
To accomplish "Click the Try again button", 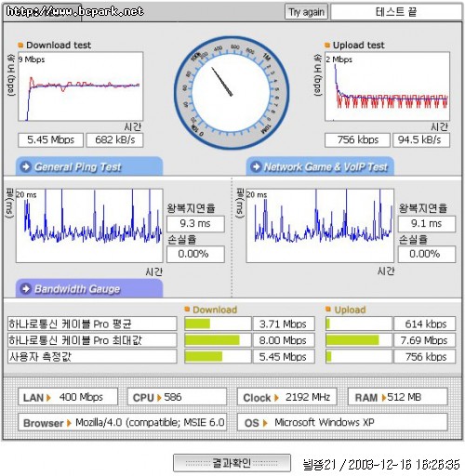I will point(306,12).
